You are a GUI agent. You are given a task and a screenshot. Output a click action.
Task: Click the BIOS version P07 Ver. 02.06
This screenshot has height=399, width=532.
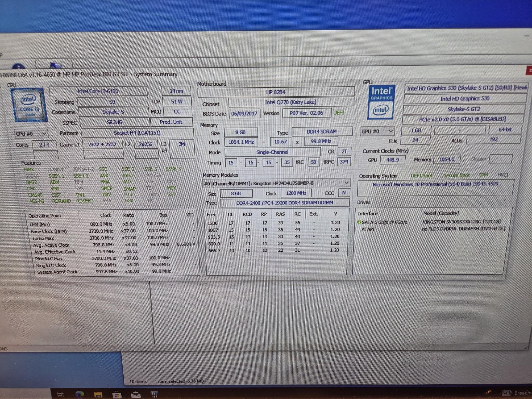pos(306,113)
